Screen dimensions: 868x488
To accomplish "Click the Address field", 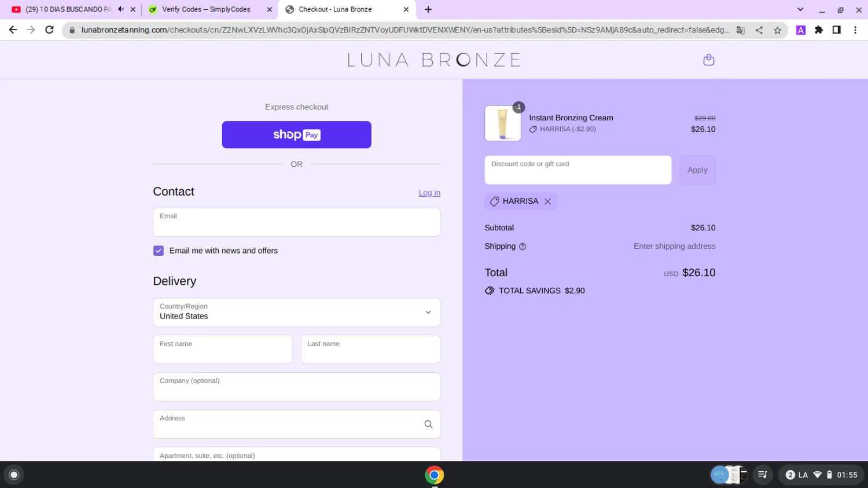I will point(296,424).
